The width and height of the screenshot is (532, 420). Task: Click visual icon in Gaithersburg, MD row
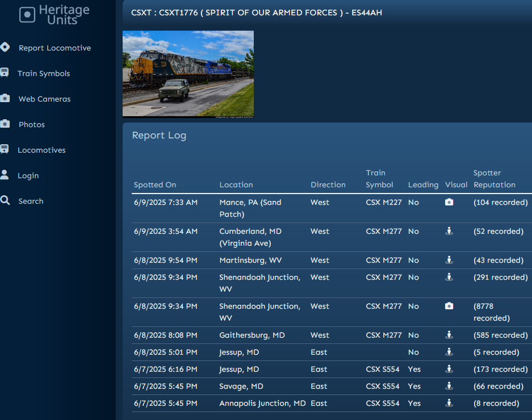point(449,335)
